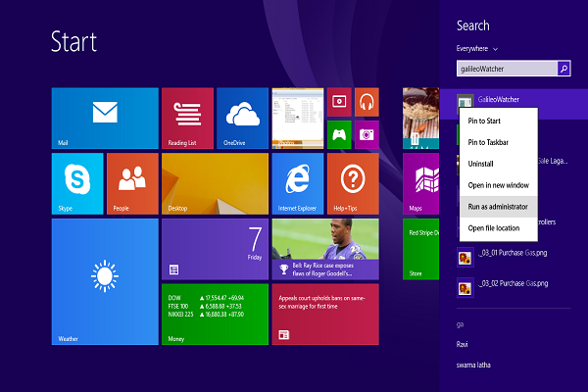The image size is (588, 392).
Task: Open the Music headphones tile
Action: tap(367, 102)
